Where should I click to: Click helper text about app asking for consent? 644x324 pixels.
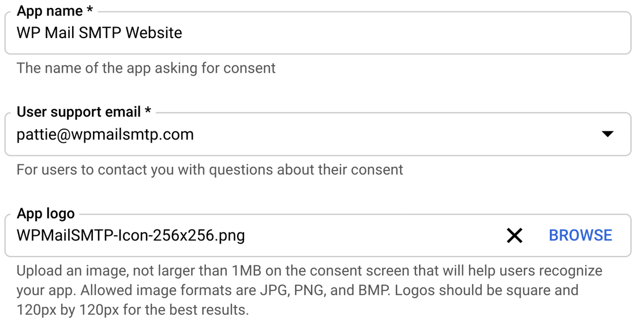tap(146, 68)
